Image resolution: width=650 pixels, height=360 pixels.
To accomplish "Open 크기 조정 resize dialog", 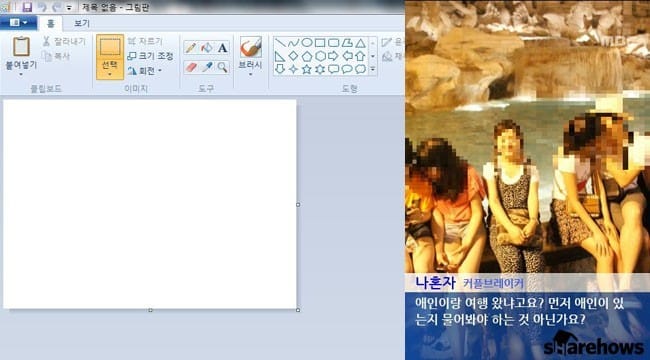I will pyautogui.click(x=150, y=56).
